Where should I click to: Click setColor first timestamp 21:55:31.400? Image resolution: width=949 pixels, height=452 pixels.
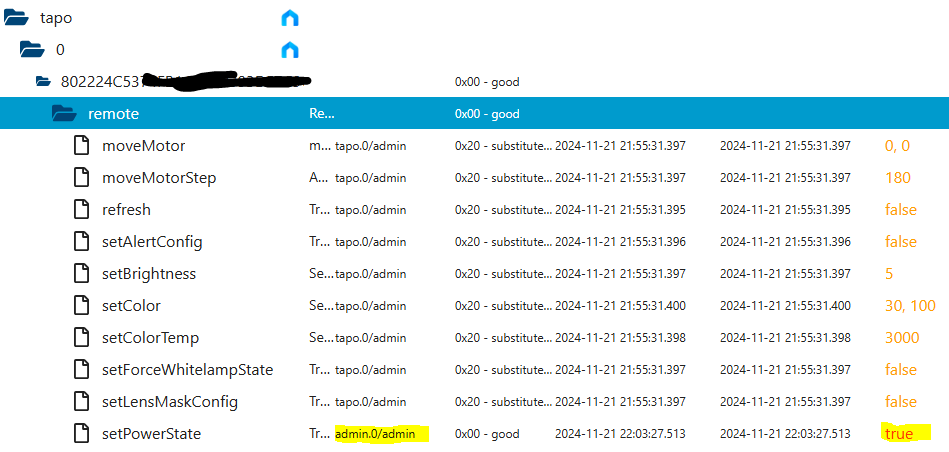(620, 306)
